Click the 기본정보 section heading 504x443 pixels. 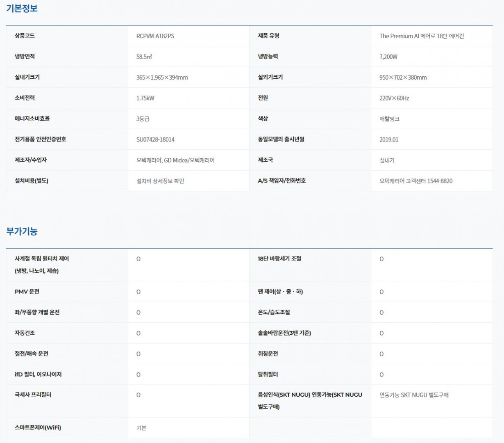click(x=22, y=8)
